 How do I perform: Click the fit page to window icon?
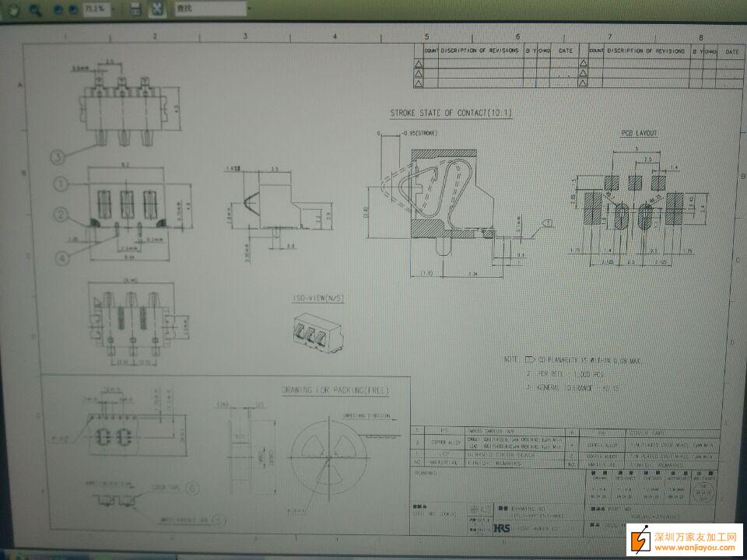point(156,9)
